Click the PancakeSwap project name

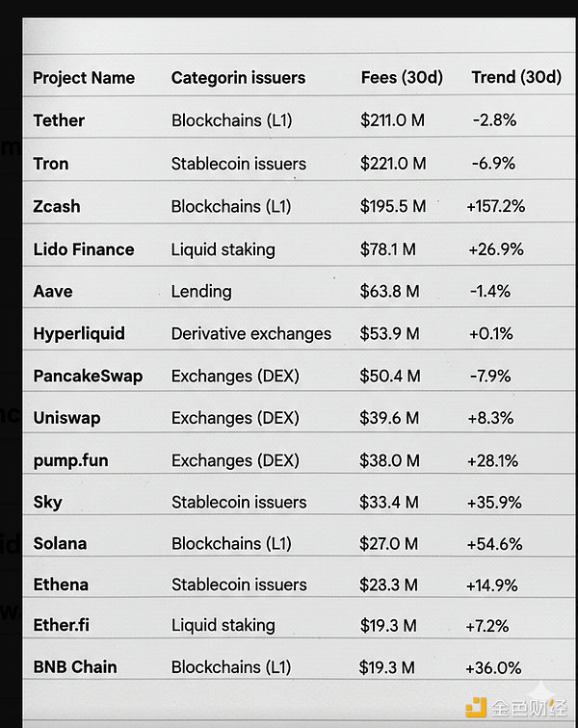[x=88, y=376]
